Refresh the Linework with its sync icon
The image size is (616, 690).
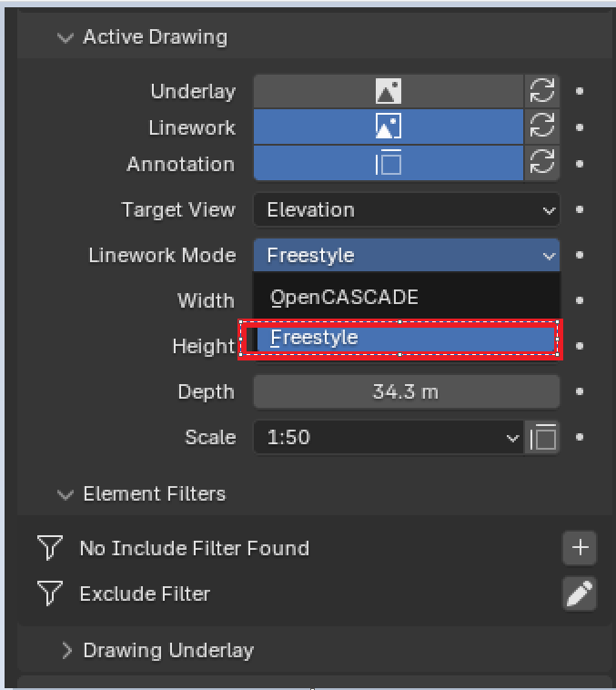[542, 127]
